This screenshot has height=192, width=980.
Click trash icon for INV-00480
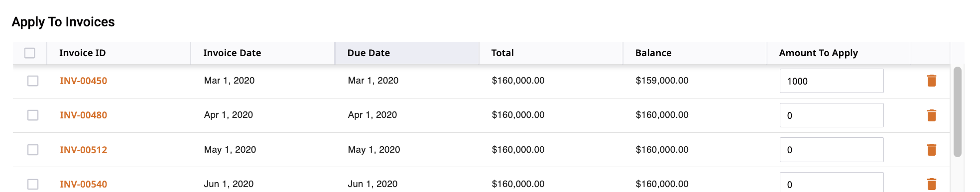click(x=932, y=115)
